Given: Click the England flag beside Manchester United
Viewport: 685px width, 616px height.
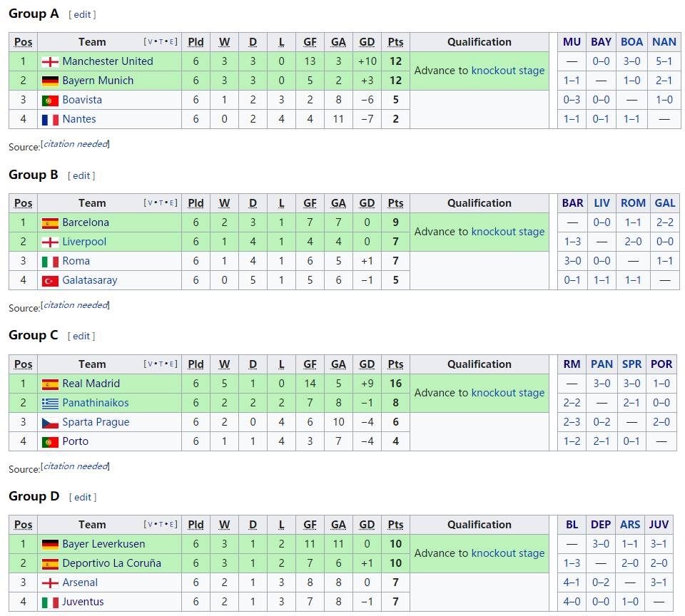Looking at the screenshot, I should point(50,61).
